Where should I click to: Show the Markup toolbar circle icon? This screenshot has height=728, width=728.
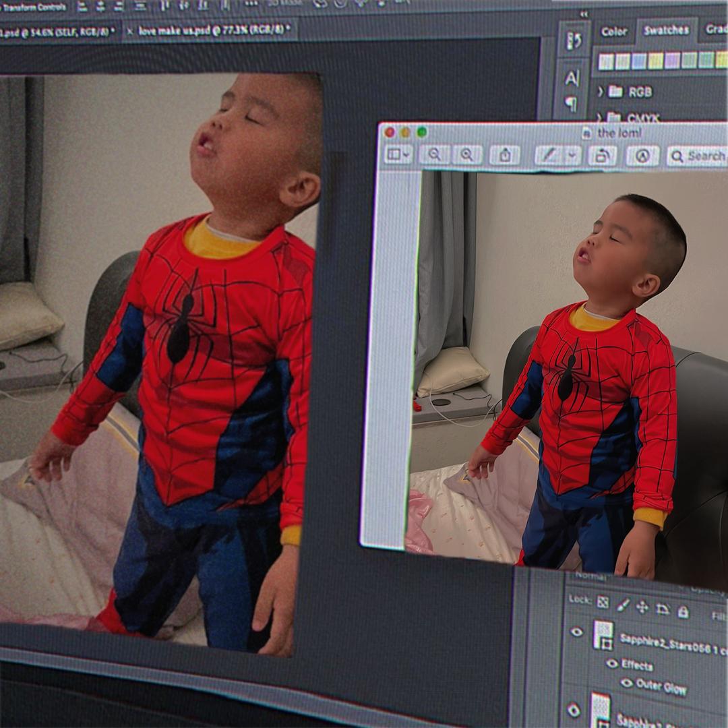642,156
